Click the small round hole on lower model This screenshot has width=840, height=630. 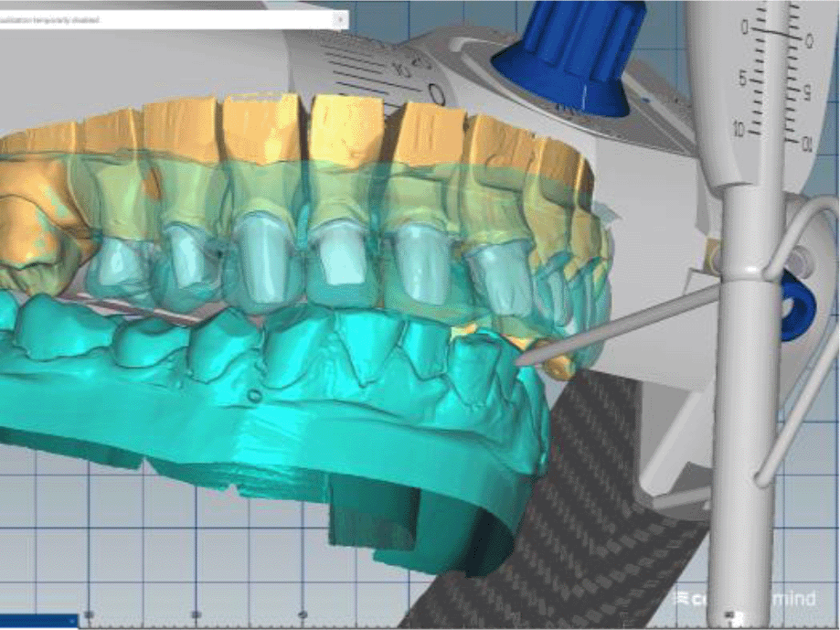[252, 396]
